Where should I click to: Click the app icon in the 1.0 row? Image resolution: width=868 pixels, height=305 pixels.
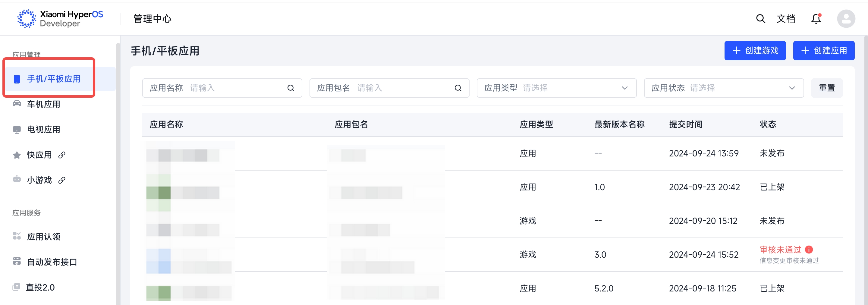[158, 193]
